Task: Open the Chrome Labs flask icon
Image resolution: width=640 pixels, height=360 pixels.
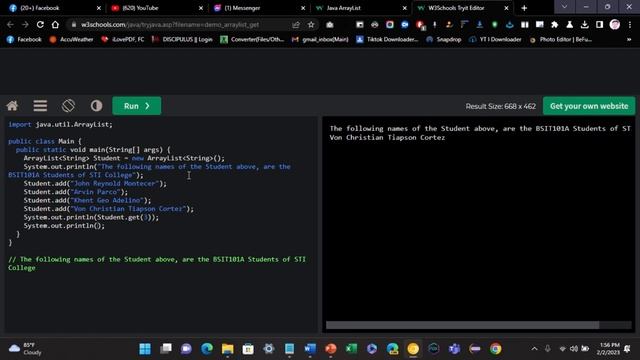Action: [x=569, y=24]
